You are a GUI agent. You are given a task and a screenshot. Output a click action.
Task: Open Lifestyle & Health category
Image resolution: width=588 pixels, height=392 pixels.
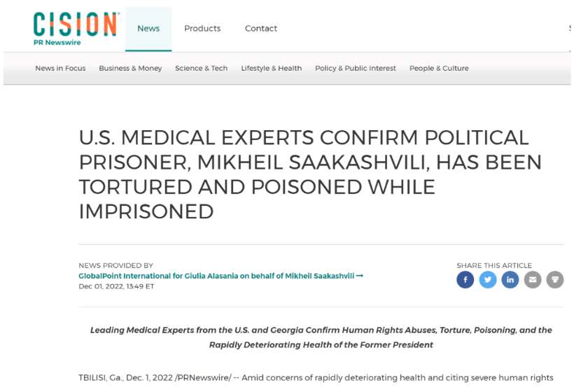pyautogui.click(x=271, y=69)
